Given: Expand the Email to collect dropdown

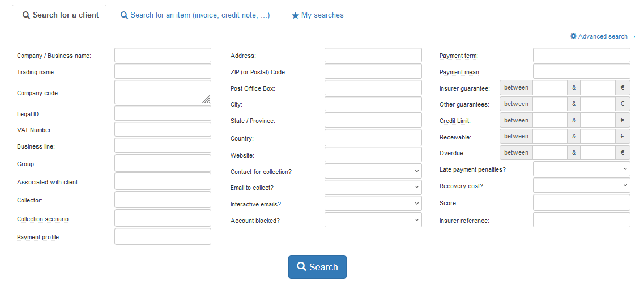Looking at the screenshot, I should (x=373, y=188).
